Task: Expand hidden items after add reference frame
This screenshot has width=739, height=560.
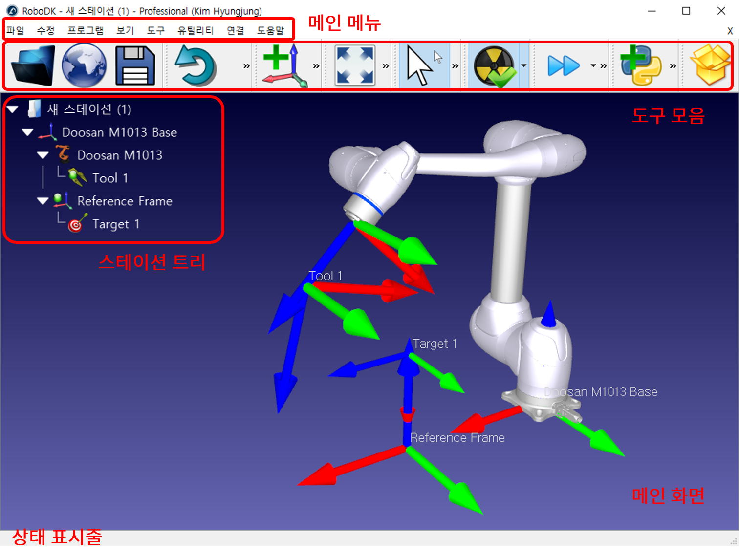Action: tap(316, 66)
